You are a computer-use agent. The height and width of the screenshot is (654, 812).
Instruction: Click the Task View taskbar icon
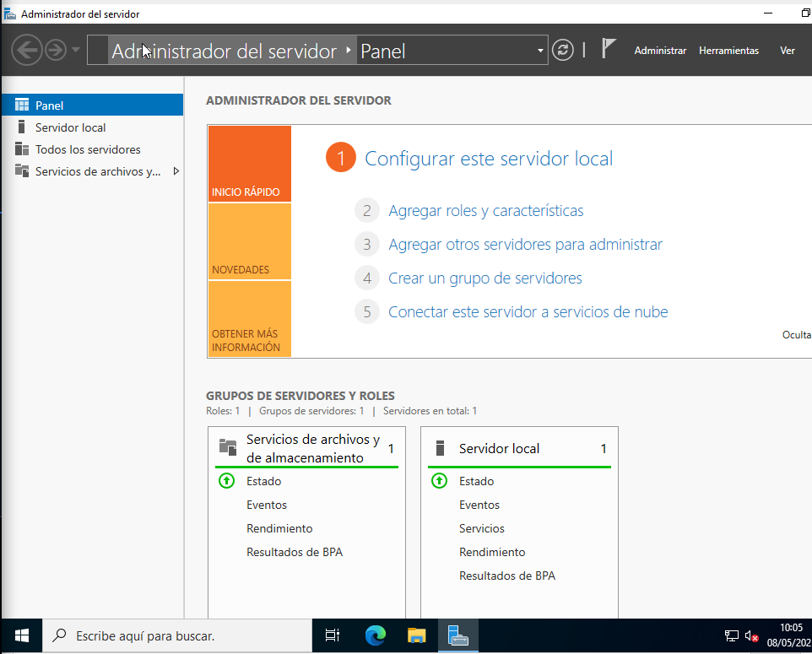pyautogui.click(x=333, y=635)
